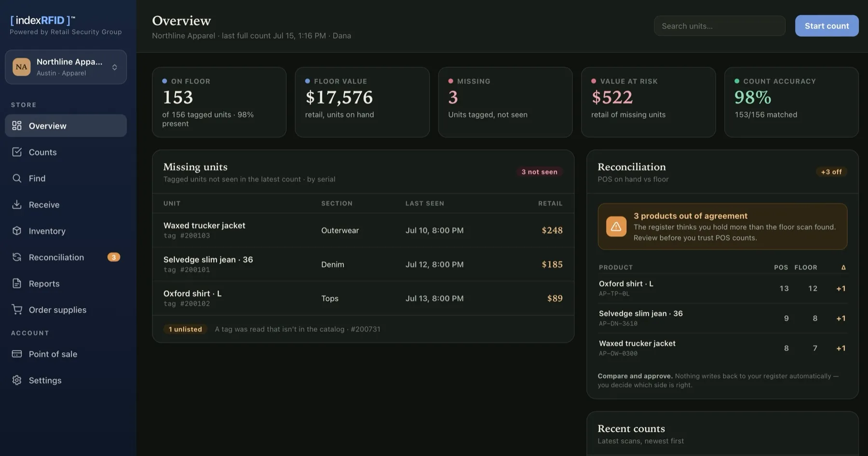Image resolution: width=868 pixels, height=456 pixels.
Task: Click the Inventory box icon
Action: pos(17,231)
